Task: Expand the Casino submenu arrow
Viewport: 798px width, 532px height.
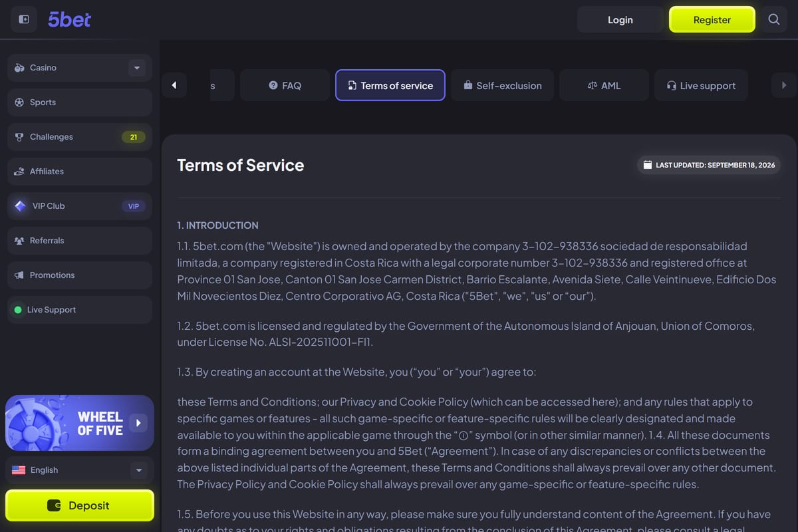Action: (x=137, y=68)
